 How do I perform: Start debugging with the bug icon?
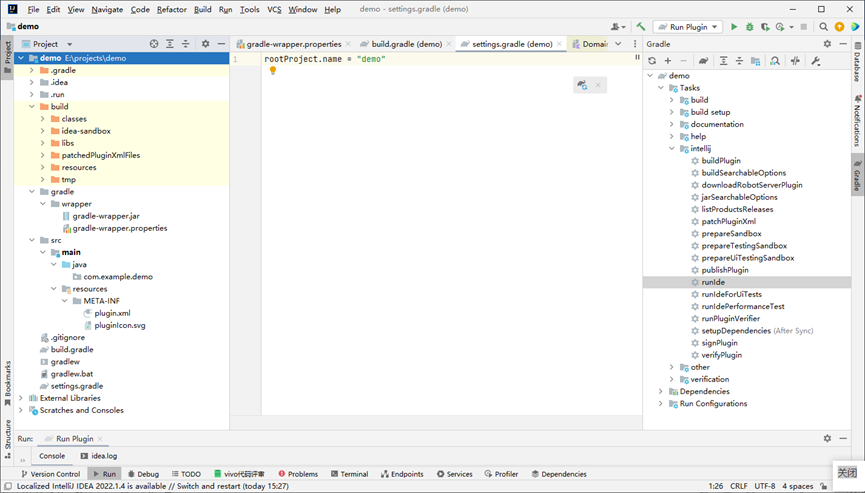749,26
